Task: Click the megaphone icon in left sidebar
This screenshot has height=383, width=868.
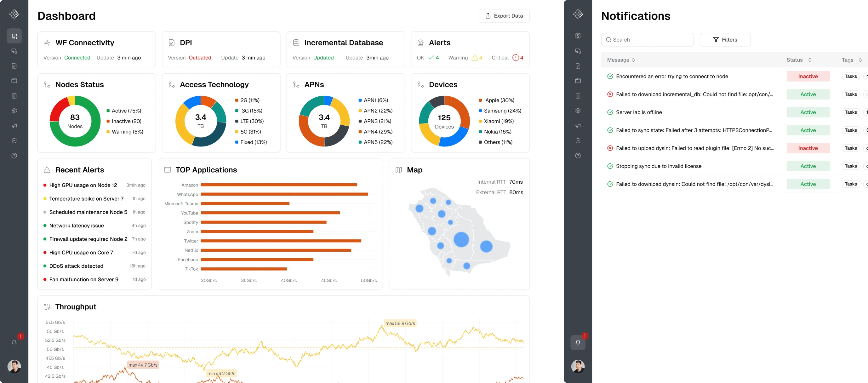Action: [14, 126]
